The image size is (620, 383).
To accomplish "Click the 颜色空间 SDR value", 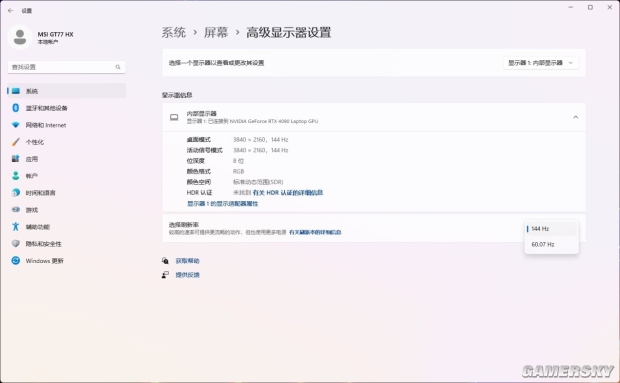I will tap(258, 182).
